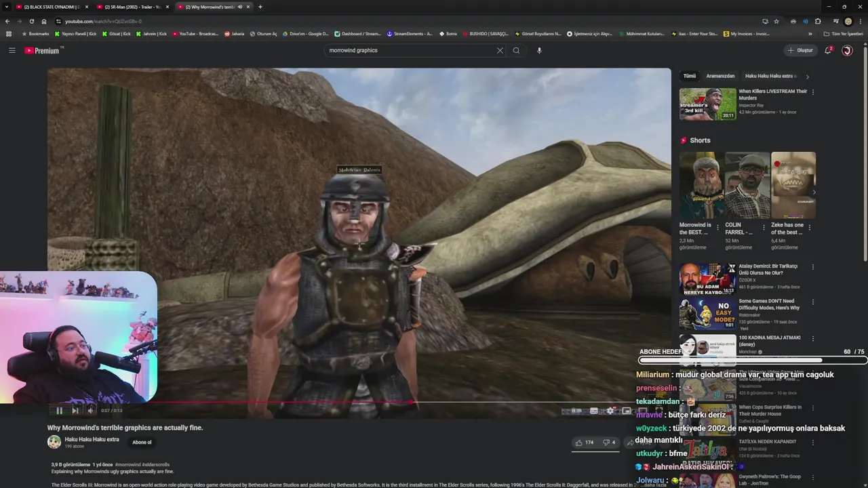Image resolution: width=868 pixels, height=488 pixels.
Task: Select Haku Haku Haku extra chip
Action: tap(770, 76)
